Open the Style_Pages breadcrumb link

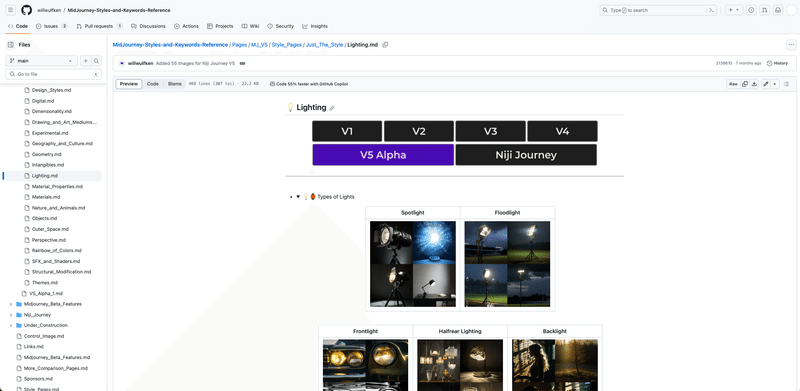click(286, 45)
